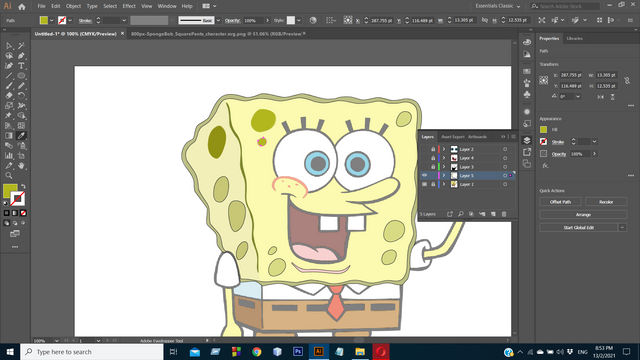Viewport: 640px width, 360px height.
Task: Click Create New Layer icon
Action: (493, 214)
